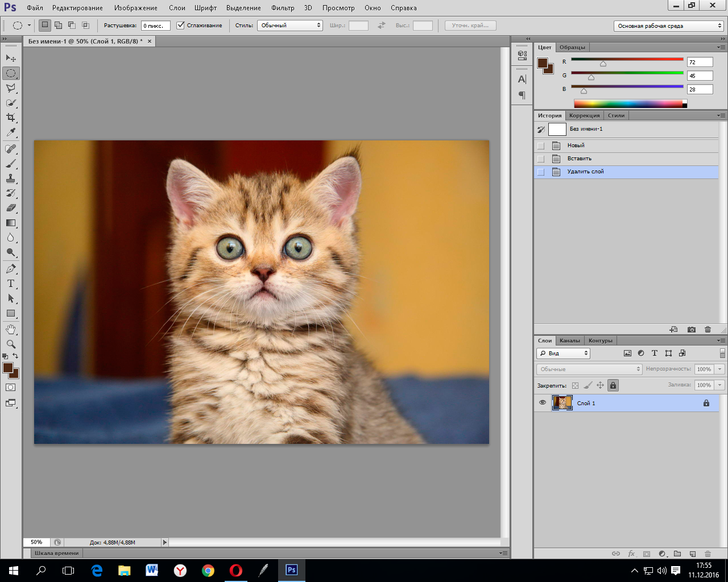Open status bar info arrow
This screenshot has width=728, height=582.
pos(165,542)
